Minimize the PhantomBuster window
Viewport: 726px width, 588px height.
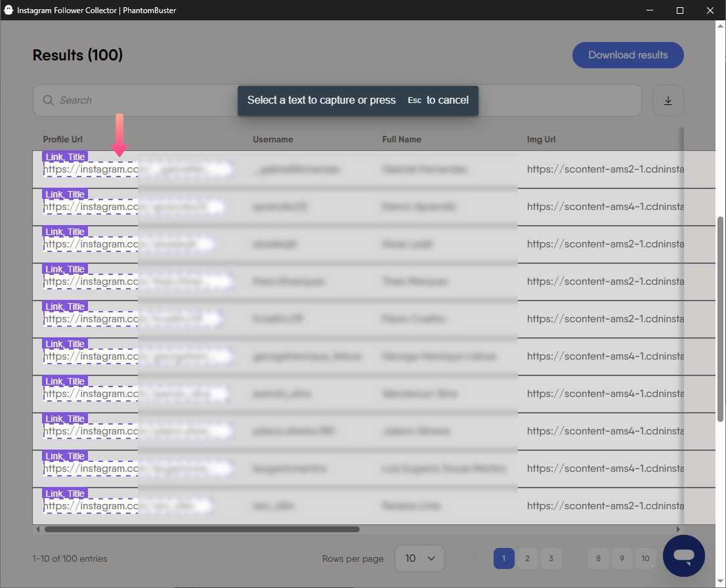point(650,10)
